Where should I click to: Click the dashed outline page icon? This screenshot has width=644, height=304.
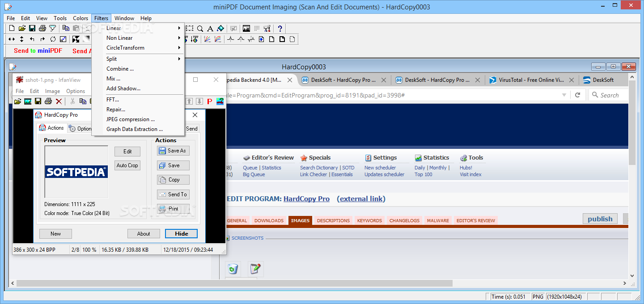[292, 39]
